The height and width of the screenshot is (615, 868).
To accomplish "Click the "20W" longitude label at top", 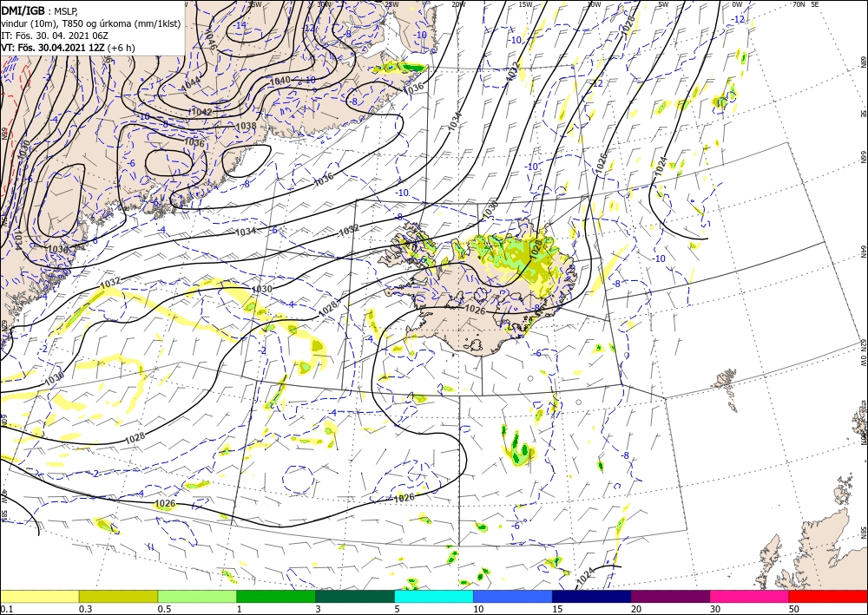I will [x=458, y=4].
